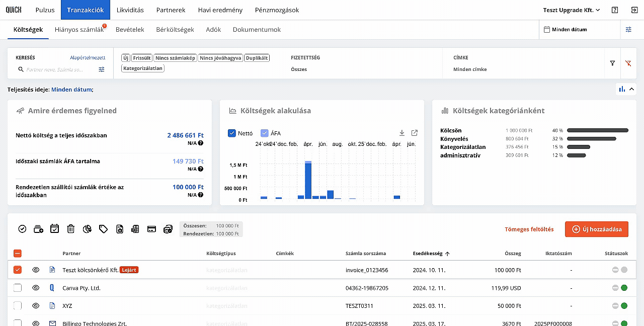Click the Excel export icon in bulk toolbar

(x=135, y=229)
